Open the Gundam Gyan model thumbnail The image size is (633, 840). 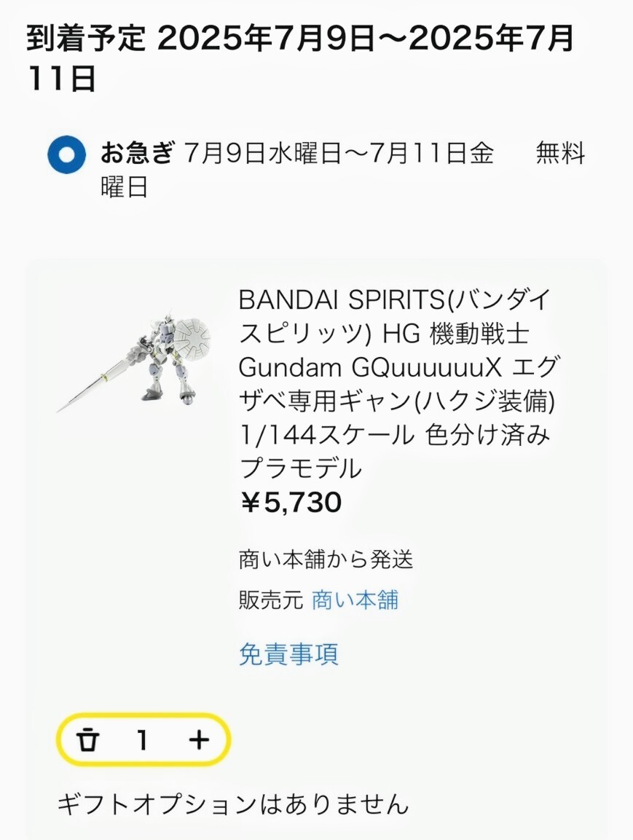click(134, 363)
